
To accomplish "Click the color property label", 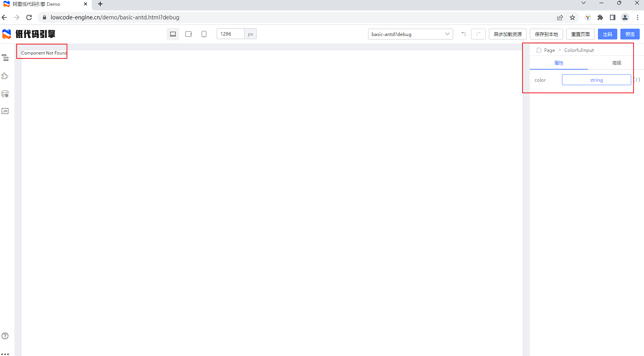I will point(540,80).
